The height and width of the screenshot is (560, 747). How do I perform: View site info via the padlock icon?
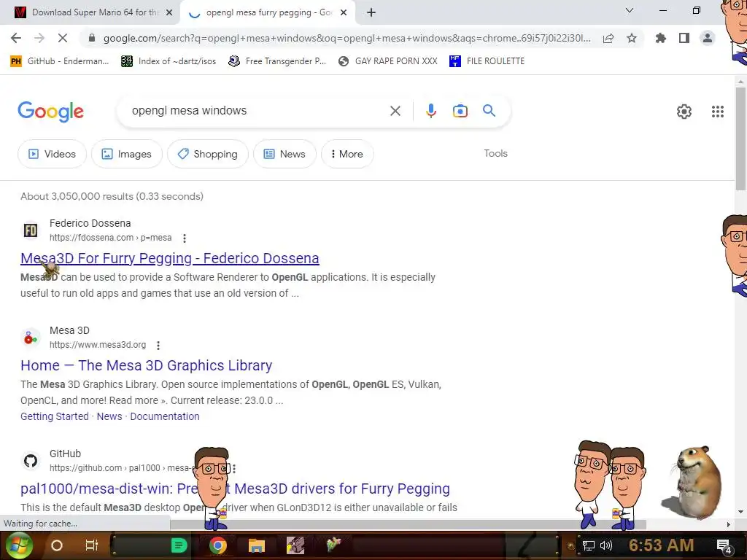[92, 38]
